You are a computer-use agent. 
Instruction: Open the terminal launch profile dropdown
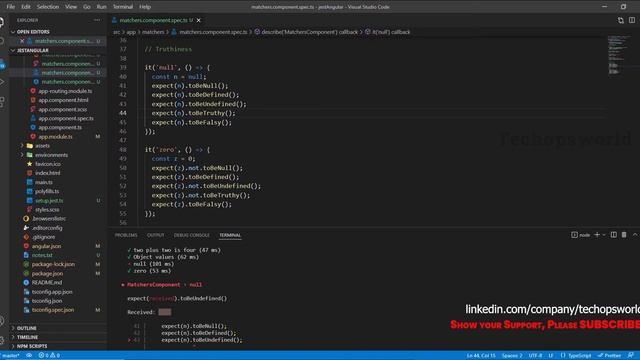coord(604,235)
